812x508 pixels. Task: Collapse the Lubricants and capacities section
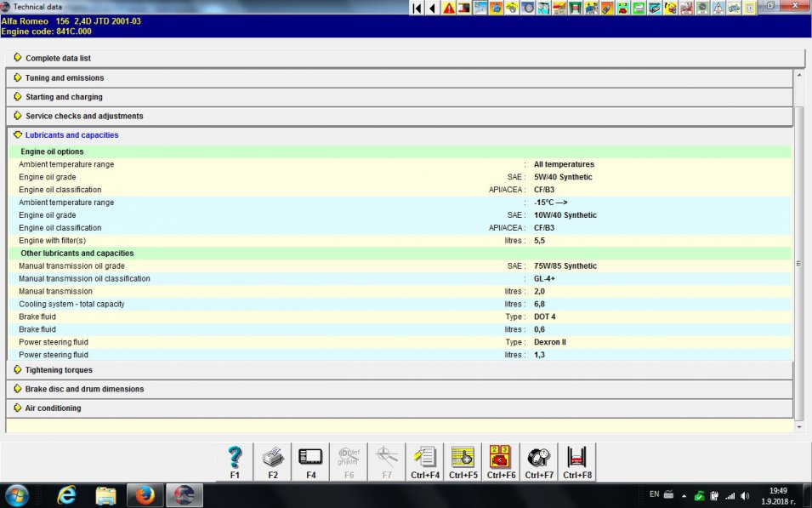[x=71, y=135]
